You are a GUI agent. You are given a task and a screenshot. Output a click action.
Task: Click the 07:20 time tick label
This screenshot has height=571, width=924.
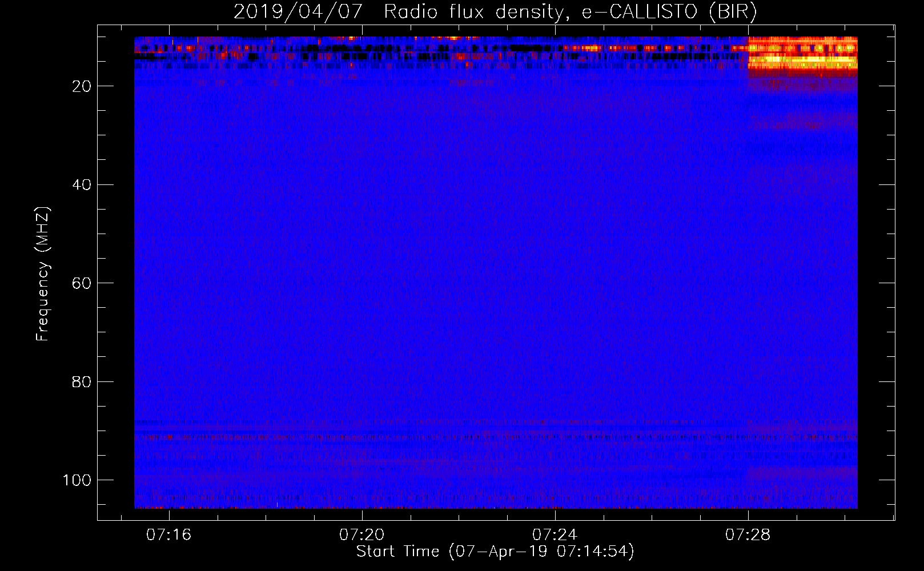pyautogui.click(x=362, y=535)
